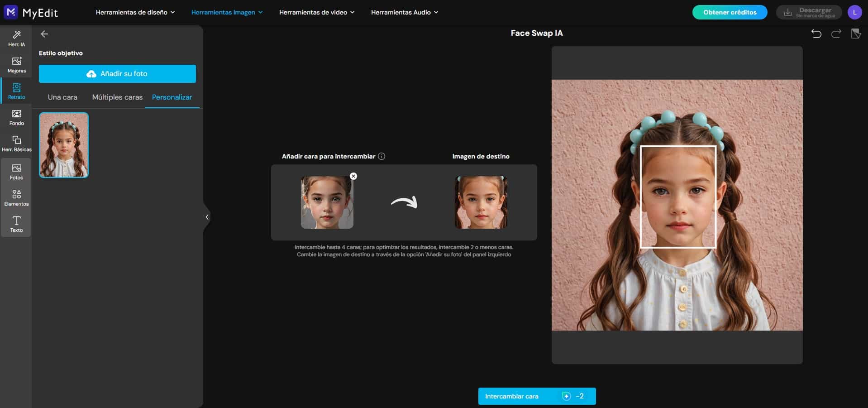
Task: Click the Estilo objetivo heading
Action: 61,53
